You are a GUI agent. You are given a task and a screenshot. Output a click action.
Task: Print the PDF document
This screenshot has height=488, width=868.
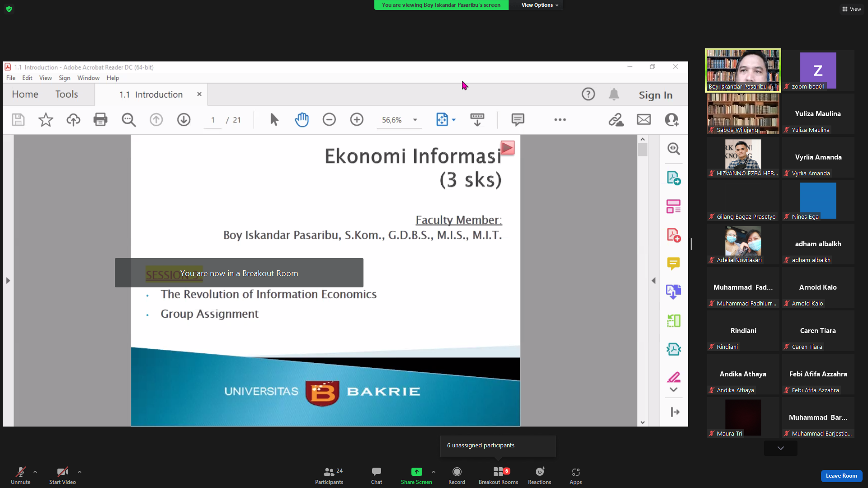point(100,120)
